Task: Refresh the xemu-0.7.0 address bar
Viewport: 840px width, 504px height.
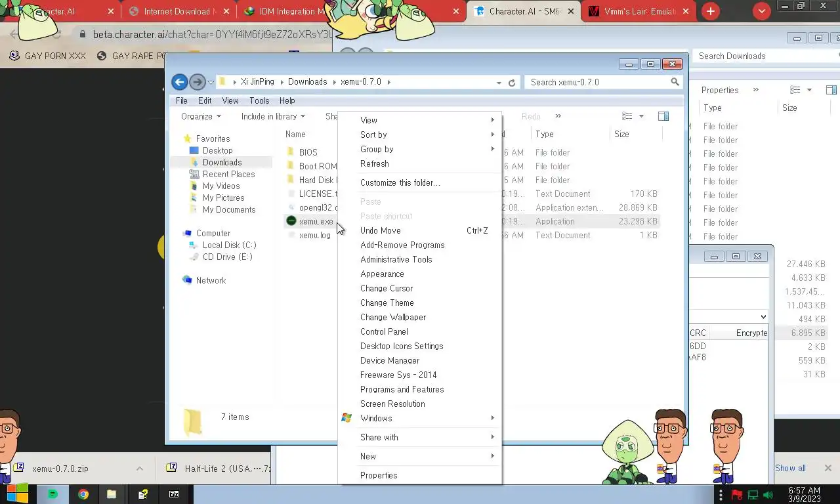Action: tap(512, 83)
